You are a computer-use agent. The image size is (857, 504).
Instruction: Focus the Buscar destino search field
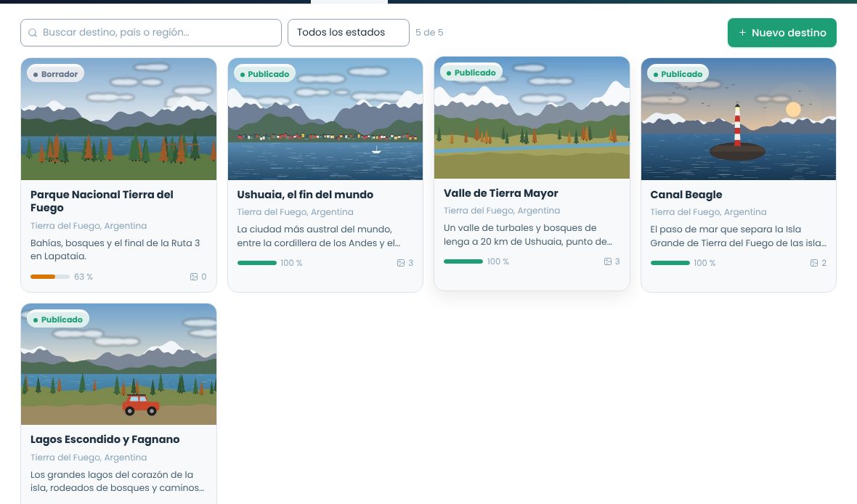[x=151, y=33]
